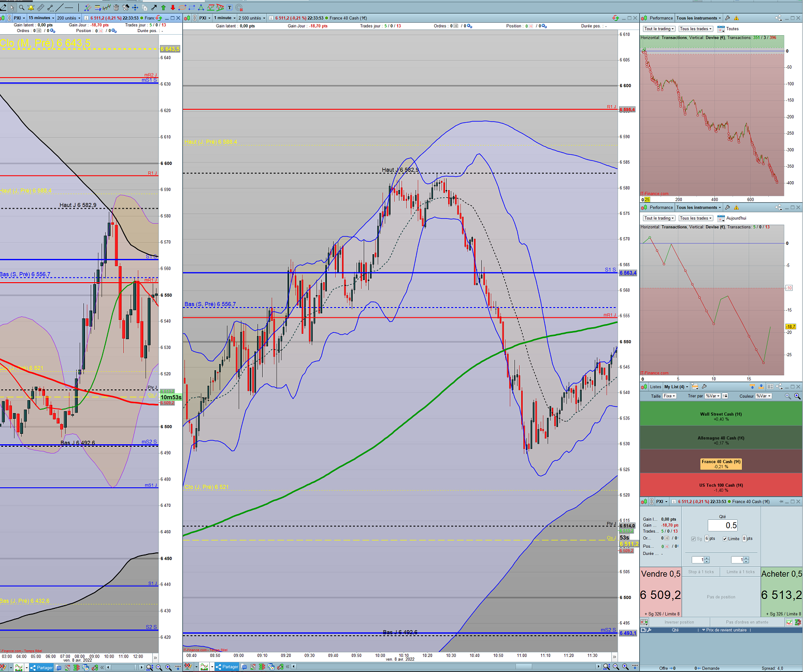Select the black diagonal arrow tool
Screen dimensions: 803x672
pos(154,7)
